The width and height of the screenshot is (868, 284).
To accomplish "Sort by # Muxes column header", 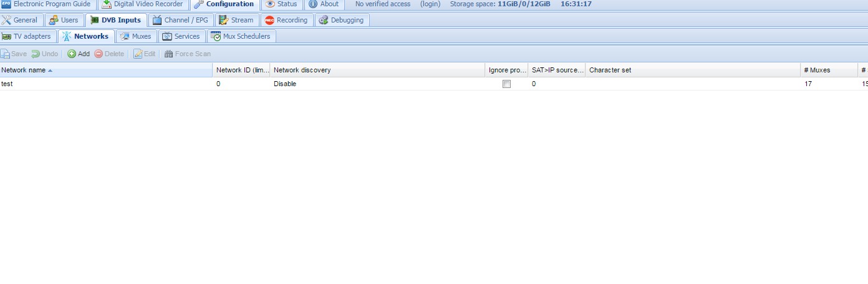I will [x=829, y=70].
